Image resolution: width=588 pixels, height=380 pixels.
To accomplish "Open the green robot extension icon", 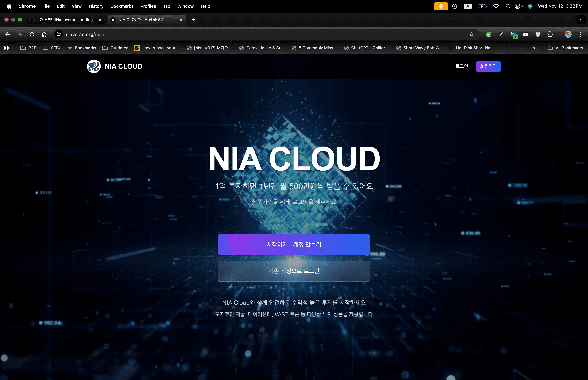I will (x=489, y=34).
